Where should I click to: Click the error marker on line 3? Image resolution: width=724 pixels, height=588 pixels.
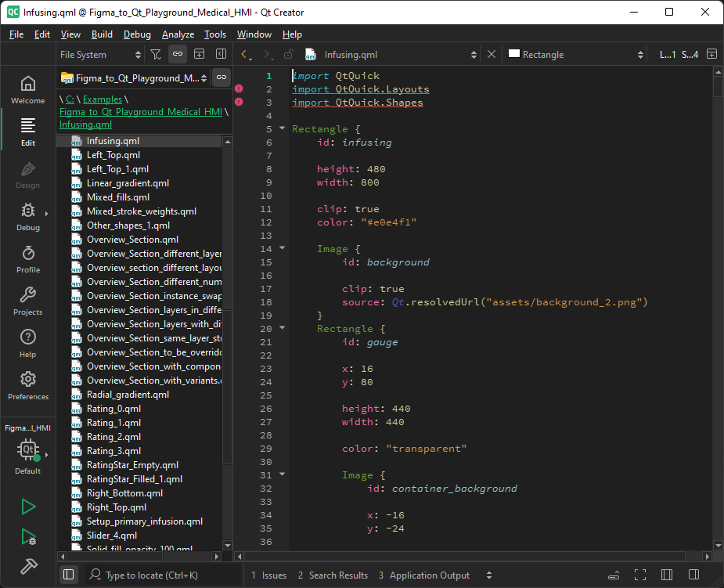point(239,102)
